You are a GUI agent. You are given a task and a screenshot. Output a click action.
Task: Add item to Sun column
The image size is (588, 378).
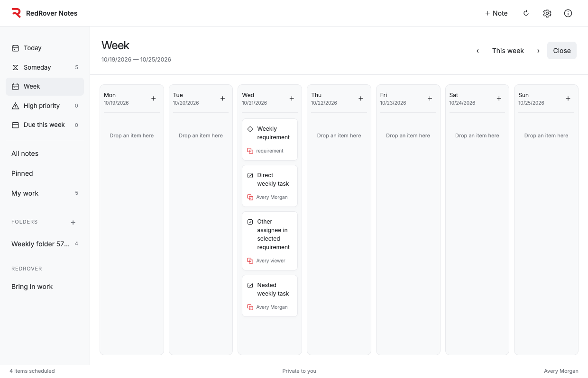[x=568, y=99]
